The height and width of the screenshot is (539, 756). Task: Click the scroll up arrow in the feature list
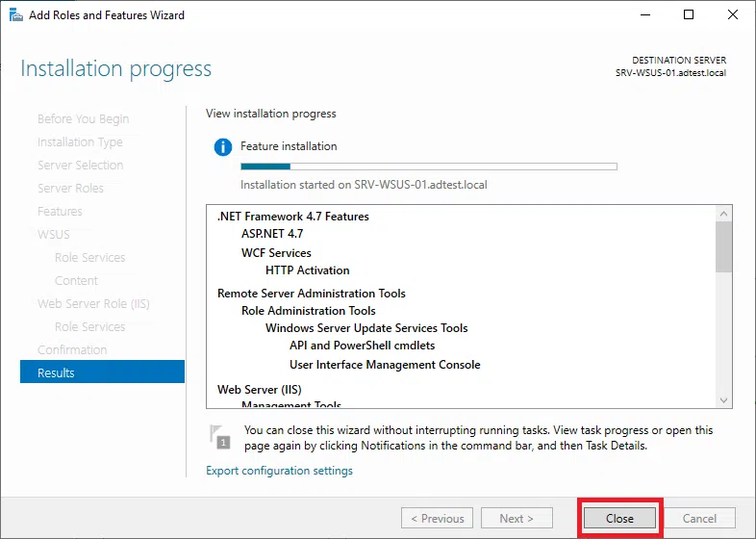pyautogui.click(x=724, y=213)
